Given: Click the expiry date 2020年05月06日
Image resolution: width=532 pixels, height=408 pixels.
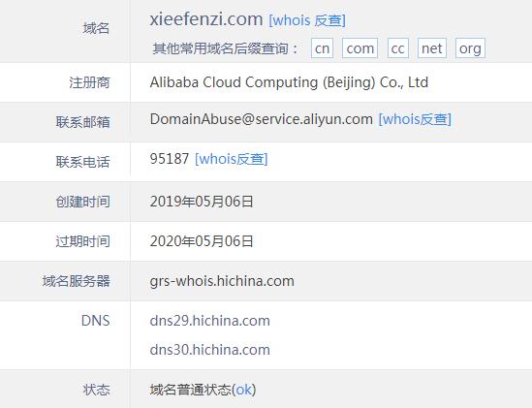Looking at the screenshot, I should [202, 241].
